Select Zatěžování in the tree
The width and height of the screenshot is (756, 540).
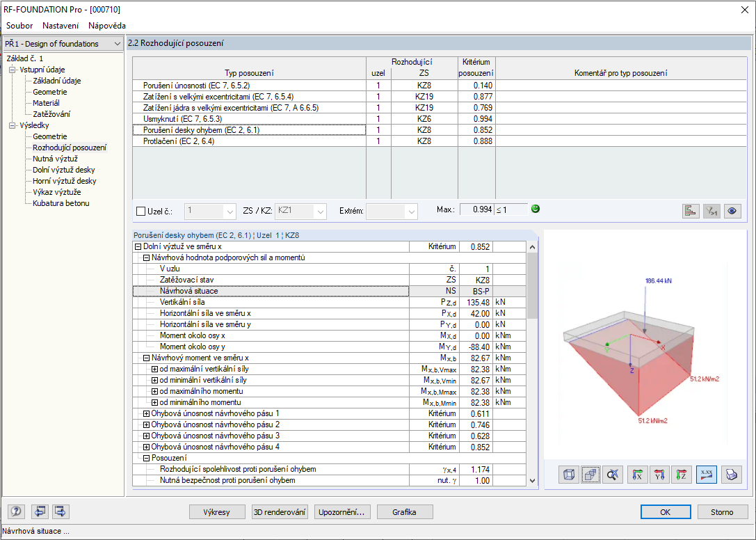click(51, 114)
